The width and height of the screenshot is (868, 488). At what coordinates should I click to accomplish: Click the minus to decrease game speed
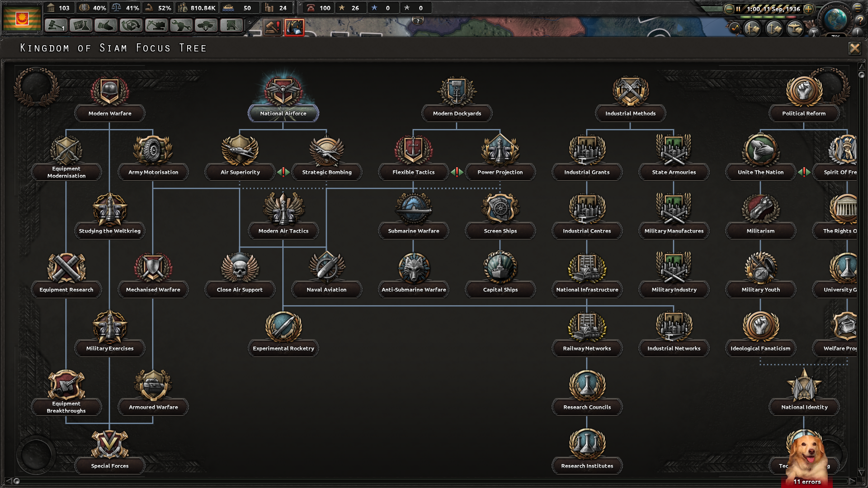[729, 9]
